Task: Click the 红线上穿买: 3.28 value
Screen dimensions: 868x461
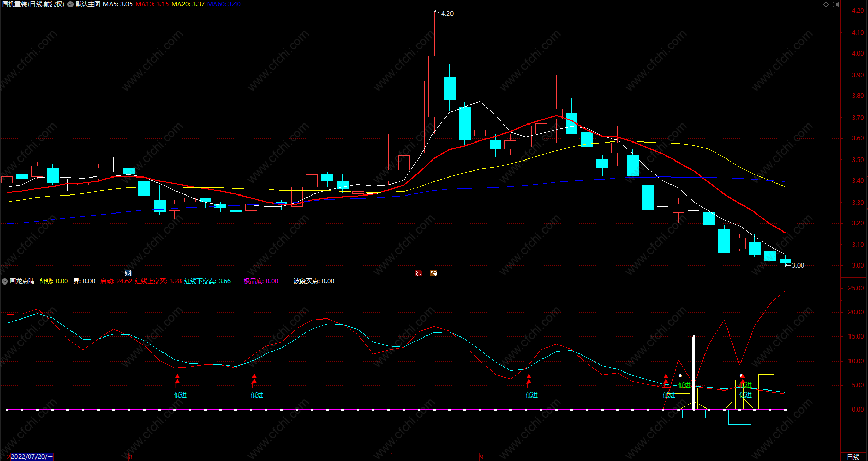Action: click(x=158, y=281)
